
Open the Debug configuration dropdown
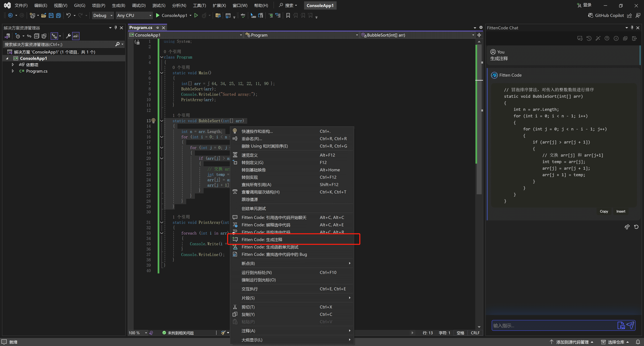pyautogui.click(x=103, y=15)
